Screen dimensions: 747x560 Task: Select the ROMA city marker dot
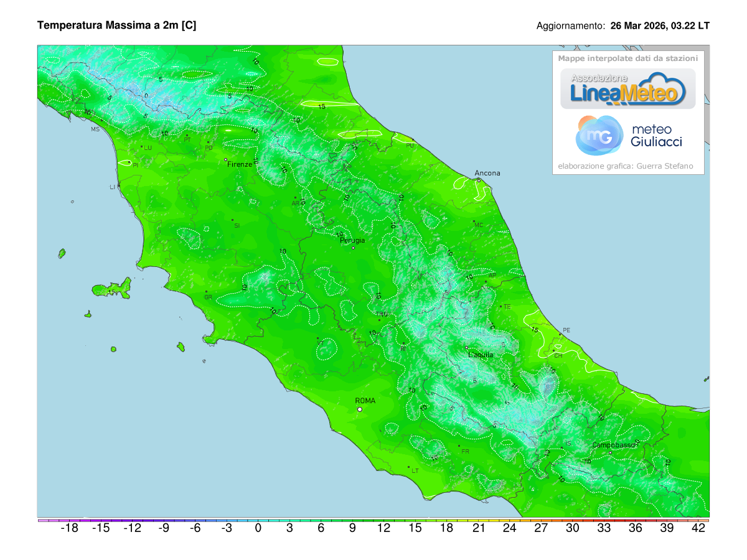click(359, 409)
